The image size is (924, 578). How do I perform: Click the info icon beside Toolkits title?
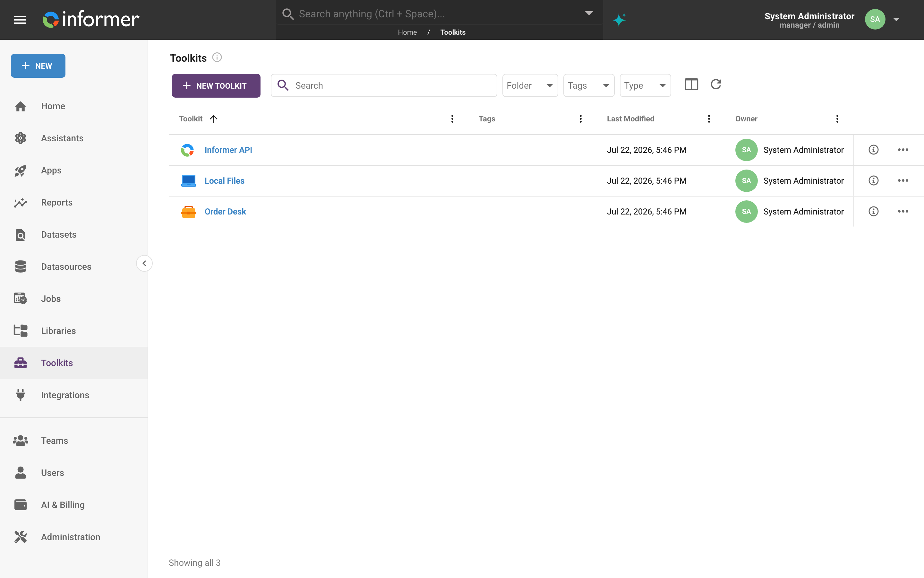pos(217,57)
